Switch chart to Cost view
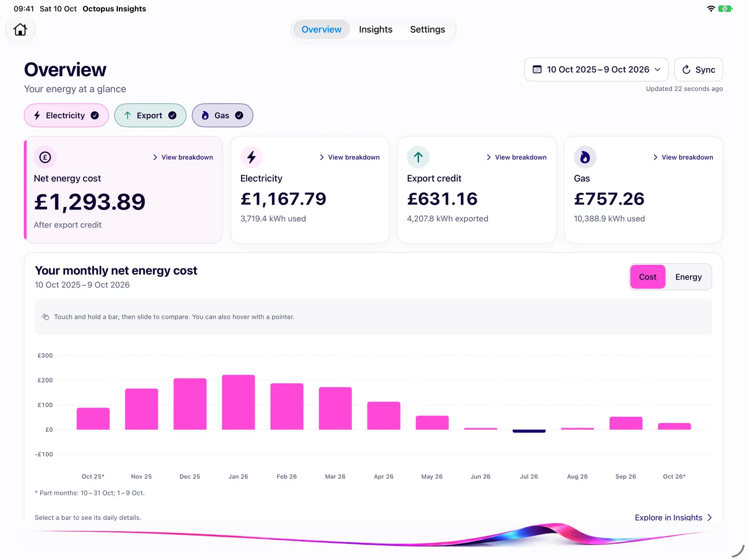 coord(648,277)
